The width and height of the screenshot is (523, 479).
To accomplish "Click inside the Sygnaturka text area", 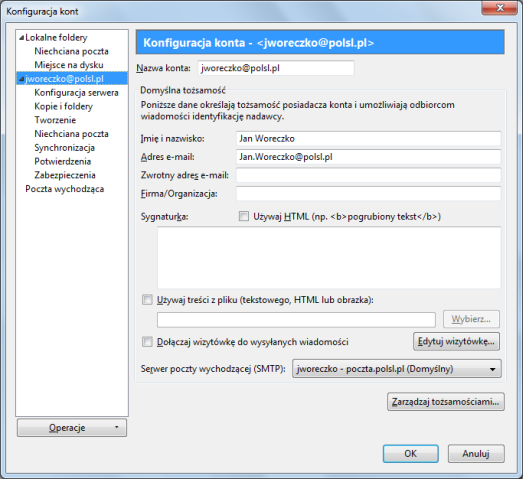I will (329, 258).
